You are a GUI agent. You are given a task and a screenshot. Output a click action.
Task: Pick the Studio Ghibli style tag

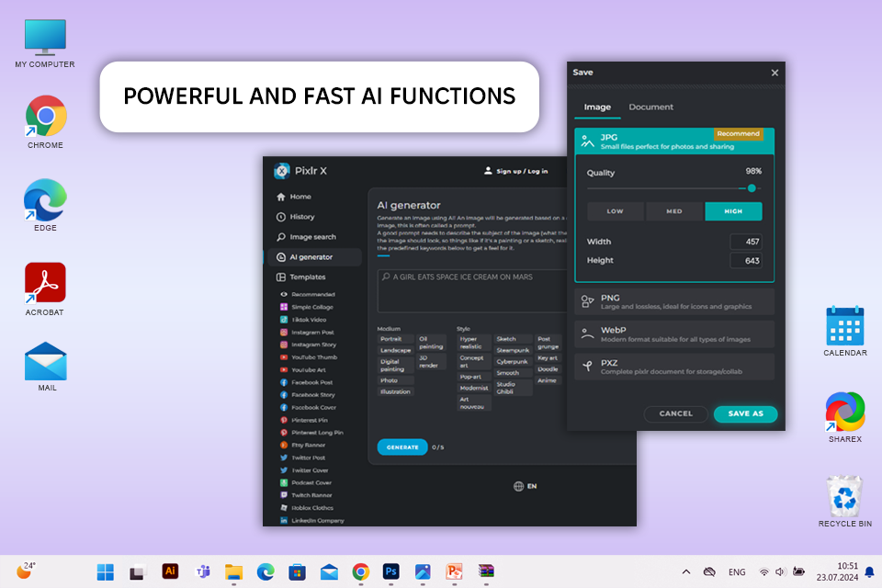click(x=513, y=388)
